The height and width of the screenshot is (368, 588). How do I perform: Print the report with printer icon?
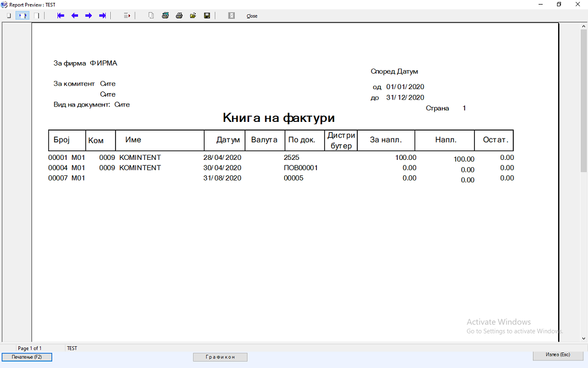click(179, 16)
